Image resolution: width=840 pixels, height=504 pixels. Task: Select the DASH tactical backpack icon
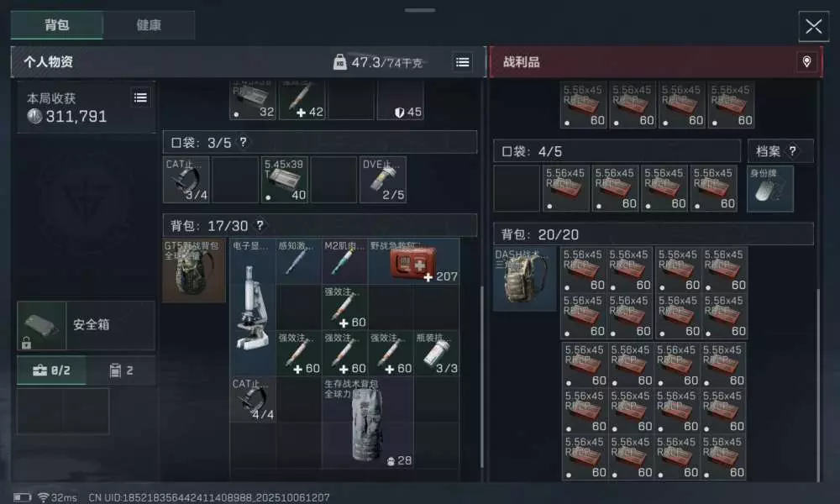pyautogui.click(x=524, y=279)
